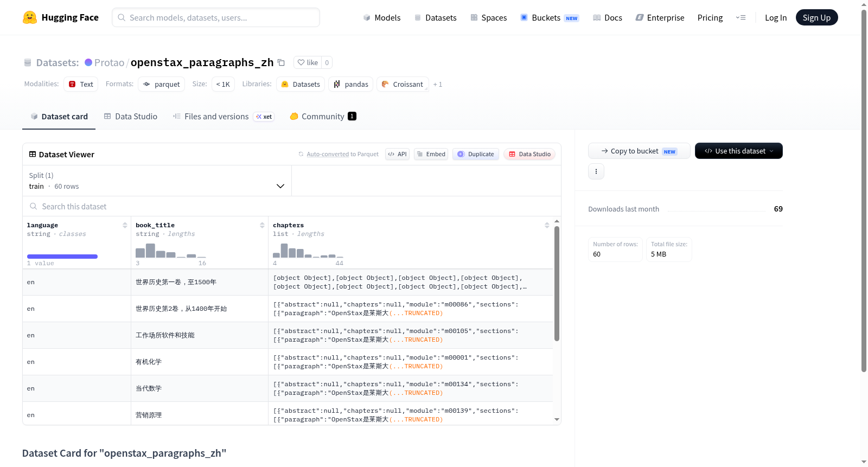Image resolution: width=868 pixels, height=467 pixels.
Task: Switch to Files and versions tab
Action: (x=224, y=116)
